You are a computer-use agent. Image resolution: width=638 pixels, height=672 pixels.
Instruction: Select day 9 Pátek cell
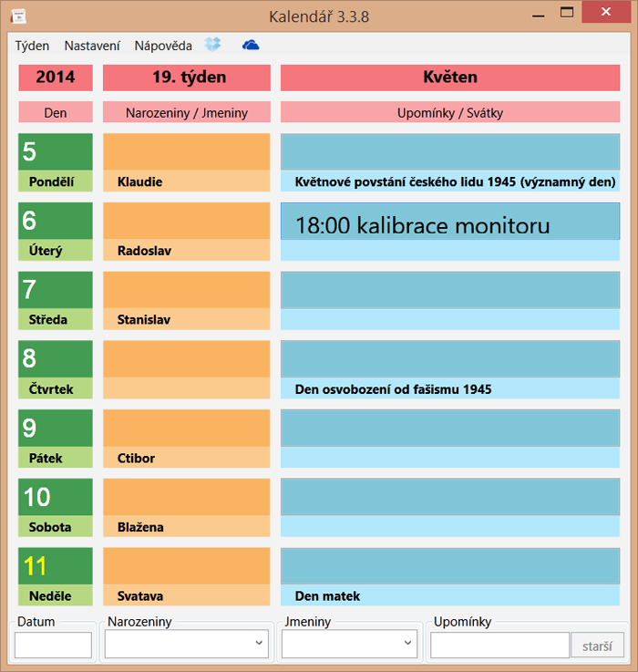coord(56,439)
